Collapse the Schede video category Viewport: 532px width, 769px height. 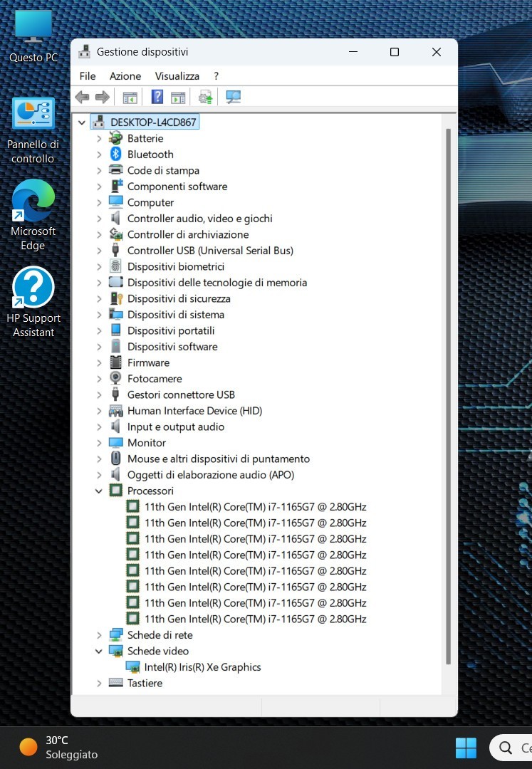98,652
